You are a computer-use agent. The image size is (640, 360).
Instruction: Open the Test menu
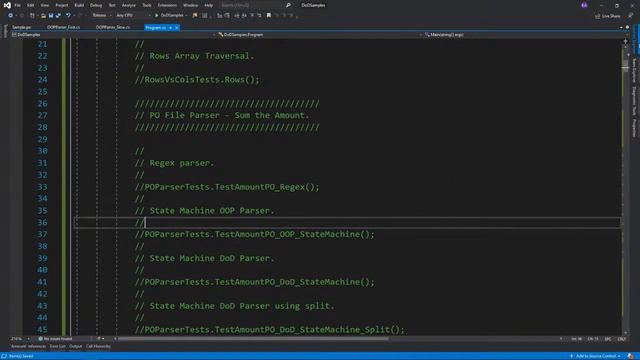112,5
